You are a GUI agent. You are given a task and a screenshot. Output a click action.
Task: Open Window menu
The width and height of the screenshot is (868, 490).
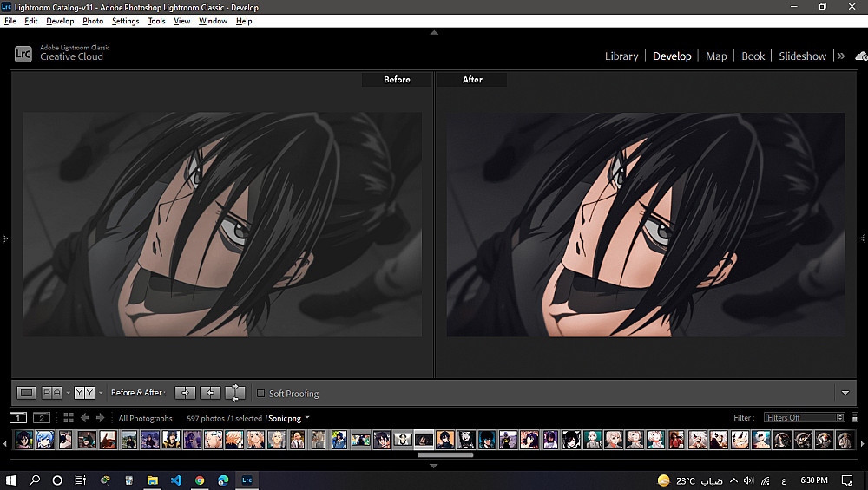coord(214,21)
